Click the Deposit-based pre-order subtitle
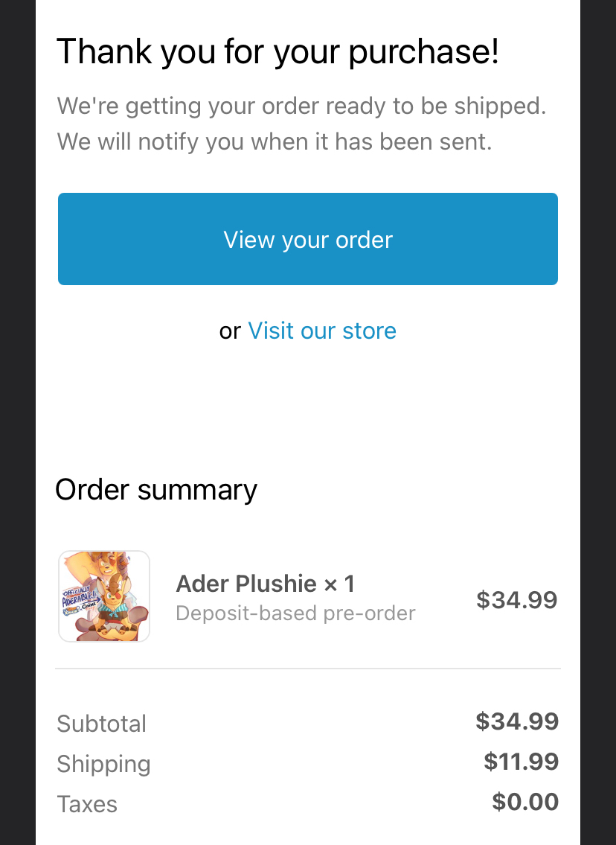The height and width of the screenshot is (845, 616). pyautogui.click(x=295, y=613)
